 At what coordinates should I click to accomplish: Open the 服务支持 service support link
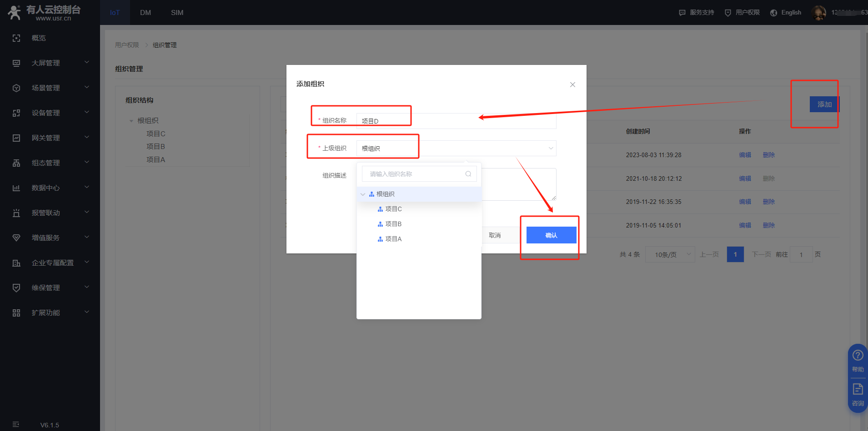point(697,13)
